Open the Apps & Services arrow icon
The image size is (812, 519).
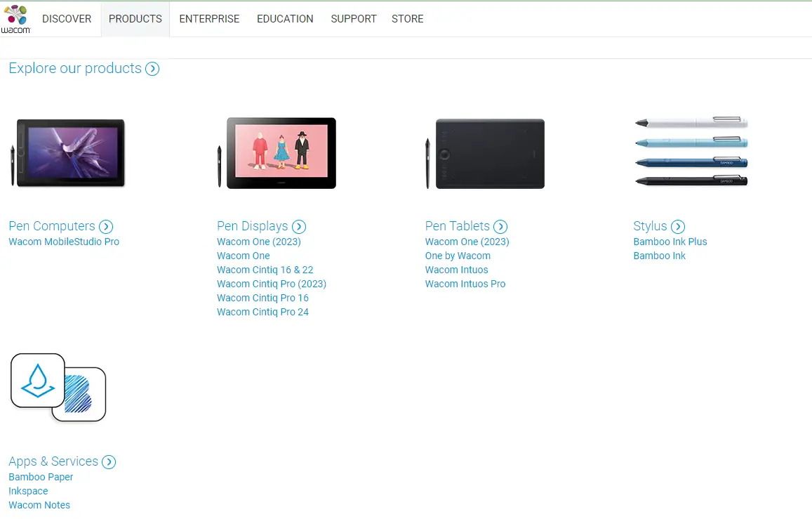109,462
